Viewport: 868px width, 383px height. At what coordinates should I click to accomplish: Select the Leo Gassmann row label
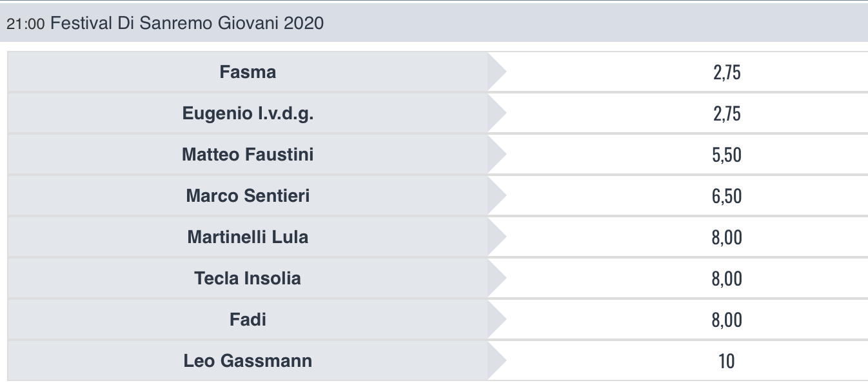click(x=248, y=361)
